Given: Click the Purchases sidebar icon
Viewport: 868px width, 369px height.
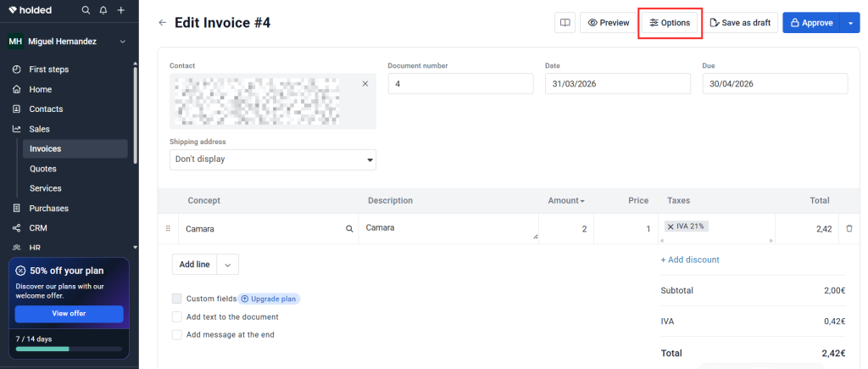Looking at the screenshot, I should [17, 209].
